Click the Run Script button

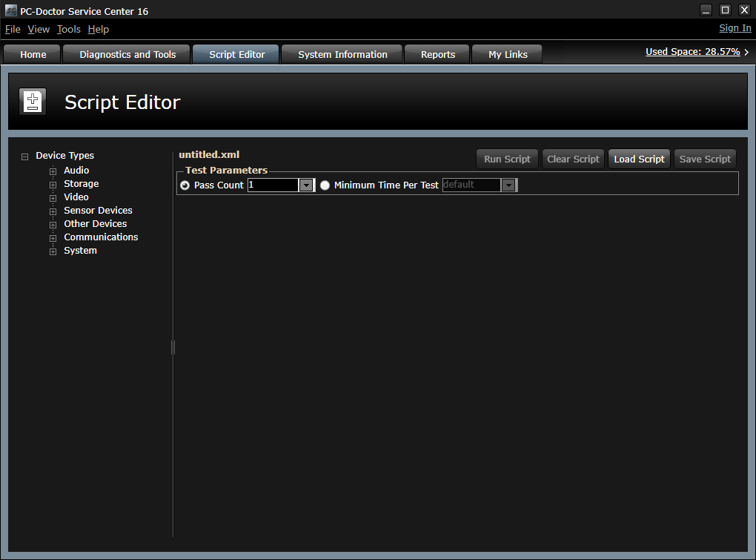coord(507,159)
